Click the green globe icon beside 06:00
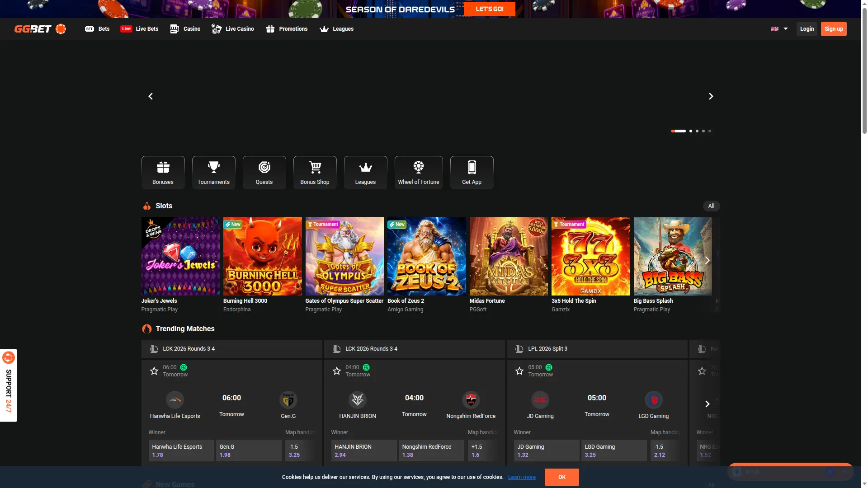868x488 pixels. pos(184,367)
